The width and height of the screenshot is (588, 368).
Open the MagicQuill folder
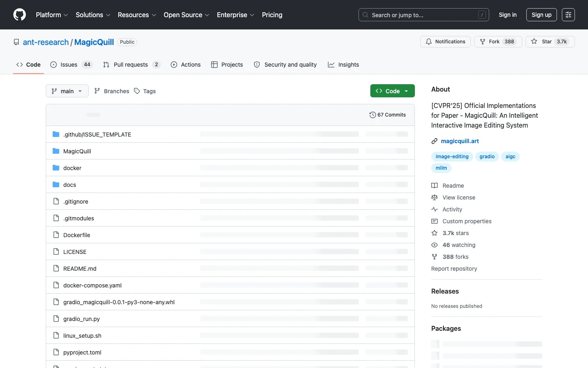click(x=77, y=151)
